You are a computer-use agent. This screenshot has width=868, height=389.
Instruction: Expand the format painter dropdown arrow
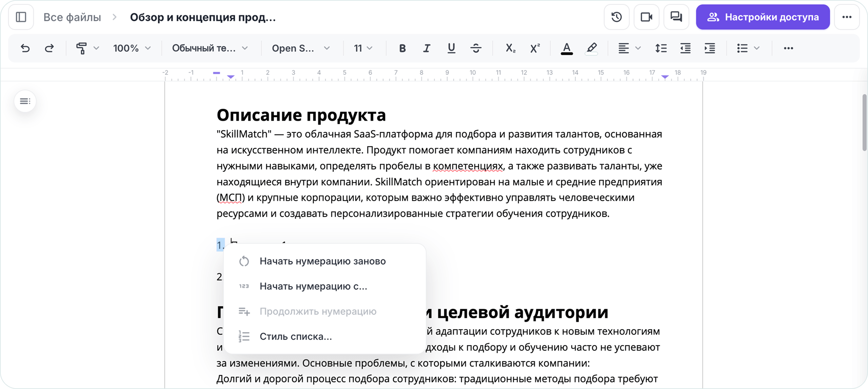click(96, 48)
